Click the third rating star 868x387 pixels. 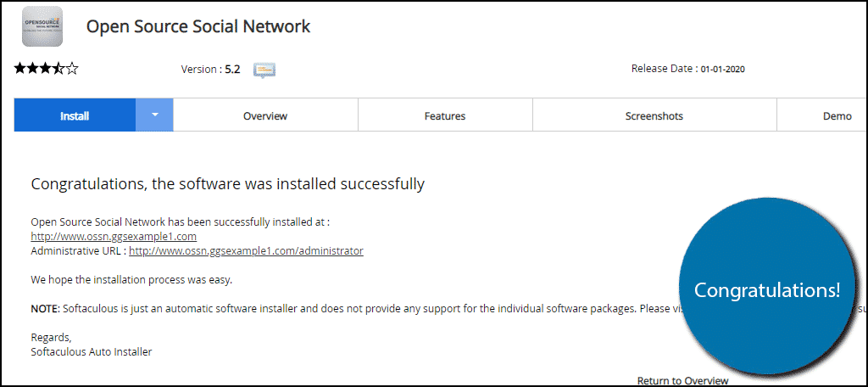pos(46,69)
